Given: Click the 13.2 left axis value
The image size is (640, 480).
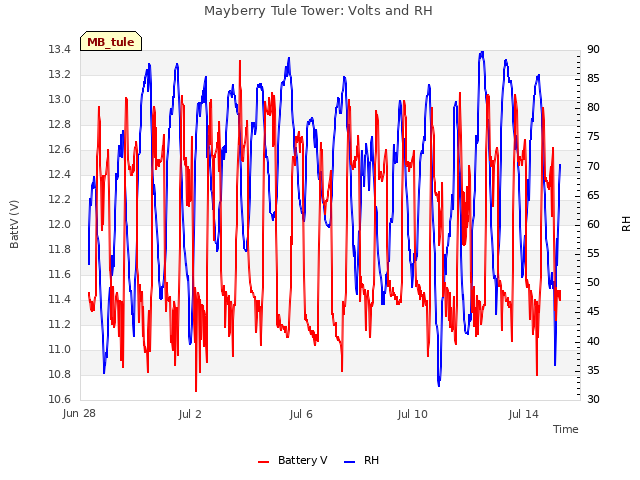Looking at the screenshot, I should [x=60, y=75].
